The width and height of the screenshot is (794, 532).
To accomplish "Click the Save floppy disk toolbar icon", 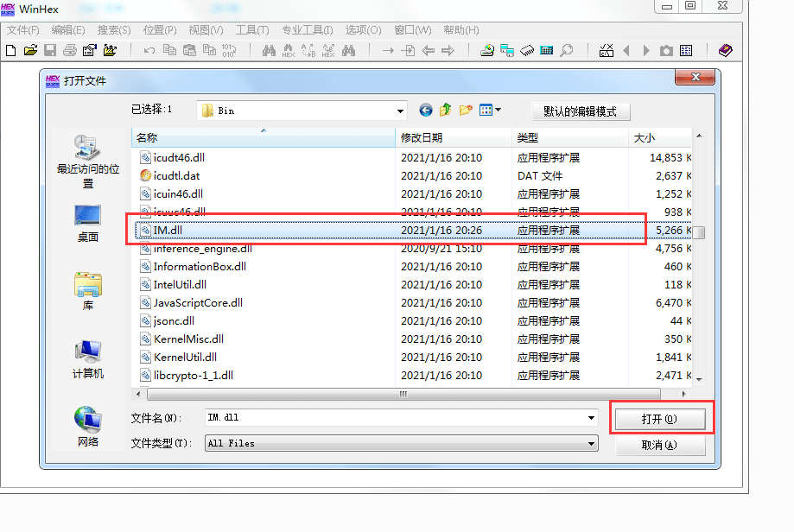I will pyautogui.click(x=50, y=51).
